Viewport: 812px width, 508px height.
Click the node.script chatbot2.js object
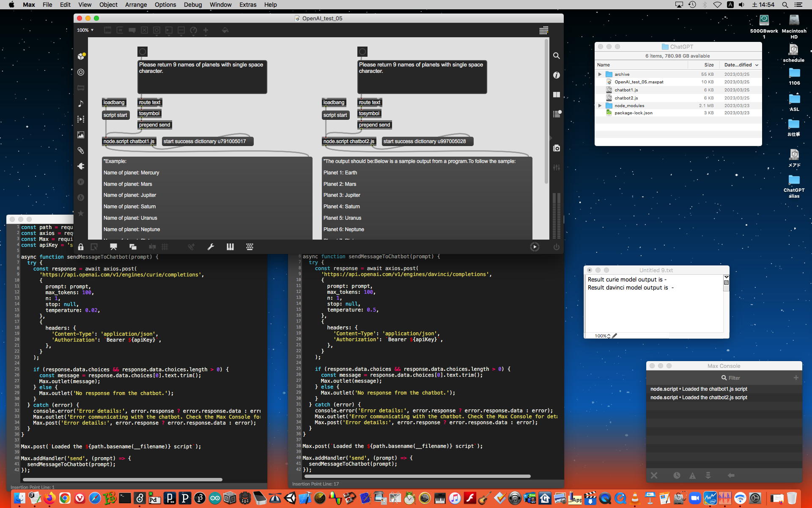pyautogui.click(x=348, y=141)
